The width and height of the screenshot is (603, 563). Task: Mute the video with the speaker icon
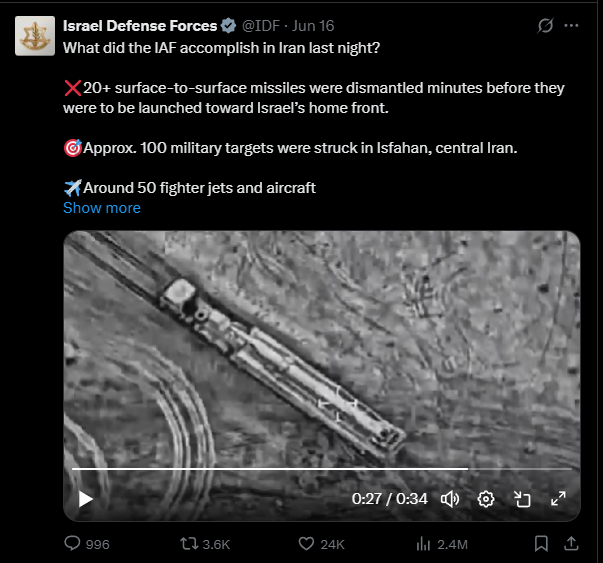coord(450,499)
